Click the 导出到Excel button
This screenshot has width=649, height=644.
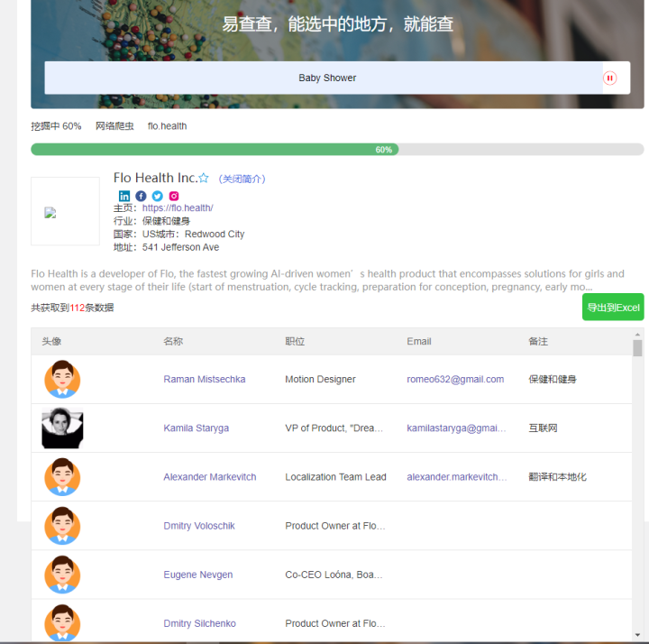pos(613,307)
